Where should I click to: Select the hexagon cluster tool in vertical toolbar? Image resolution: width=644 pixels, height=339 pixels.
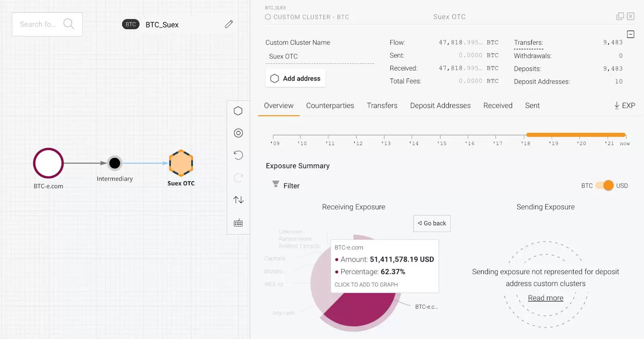pos(238,111)
